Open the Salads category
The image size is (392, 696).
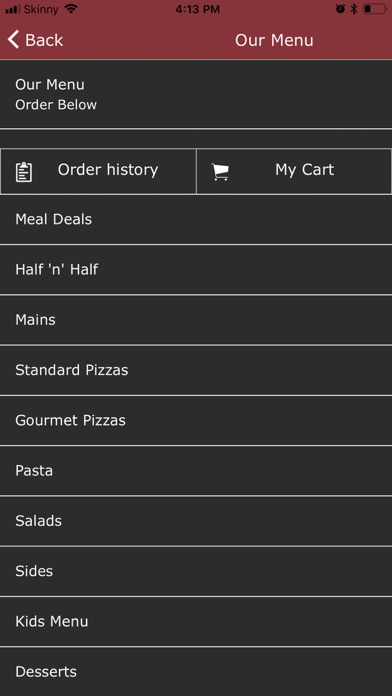(196, 521)
